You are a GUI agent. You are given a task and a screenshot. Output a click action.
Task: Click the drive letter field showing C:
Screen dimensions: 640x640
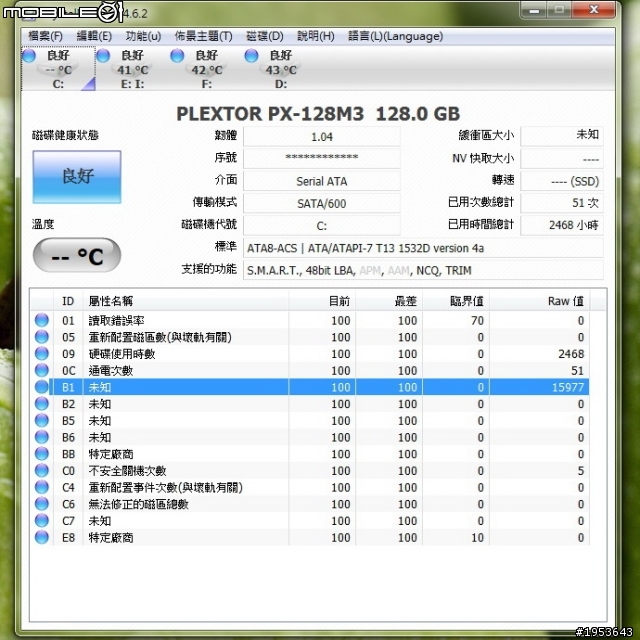point(322,226)
